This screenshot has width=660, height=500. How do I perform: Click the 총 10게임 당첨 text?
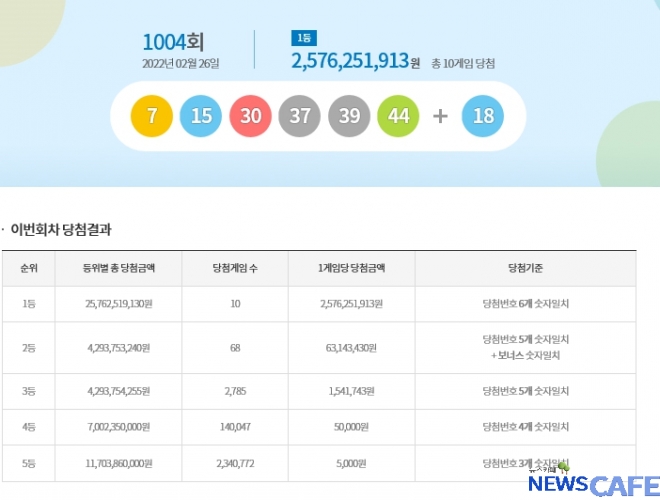pyautogui.click(x=462, y=63)
